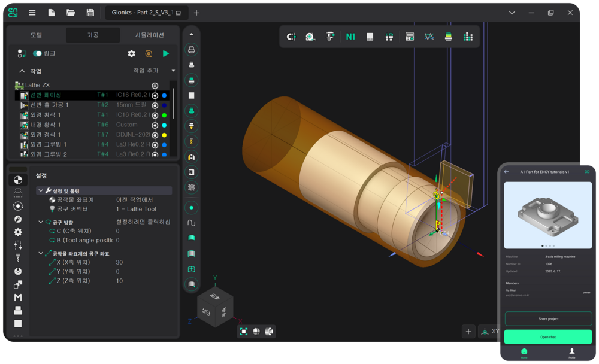The height and width of the screenshot is (364, 599).
Task: Click the N1 icon in viewport toolbar
Action: coord(350,37)
